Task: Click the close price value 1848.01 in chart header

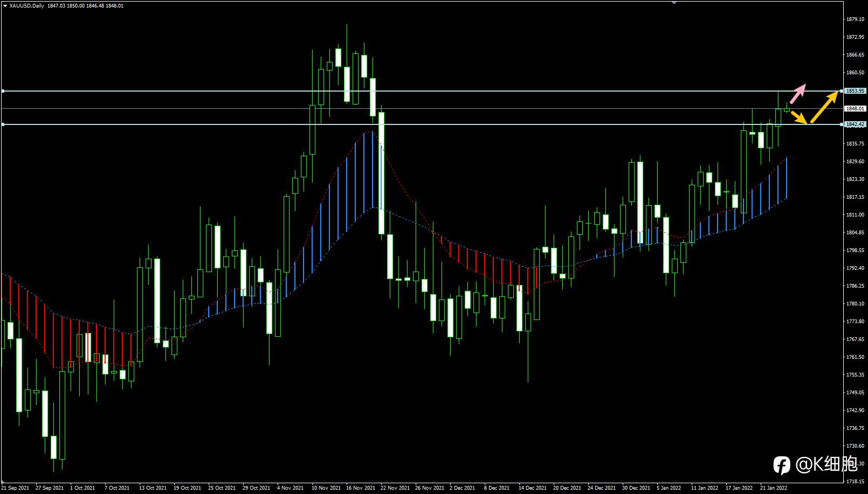Action: tap(115, 6)
